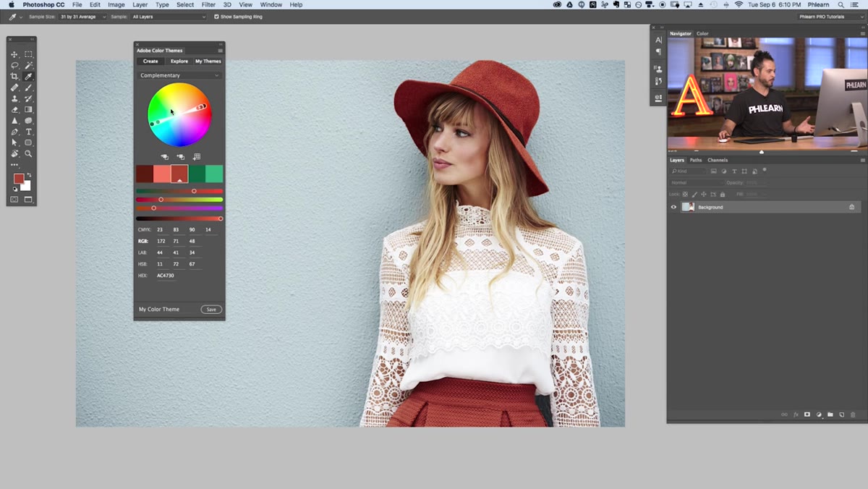
Task: Select the Eraser tool
Action: coord(14,109)
